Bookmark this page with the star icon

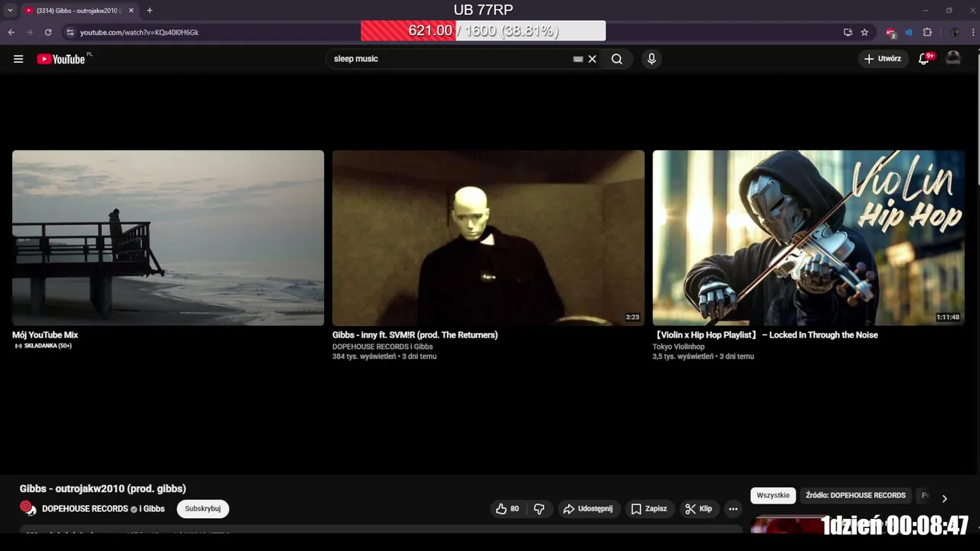[864, 32]
